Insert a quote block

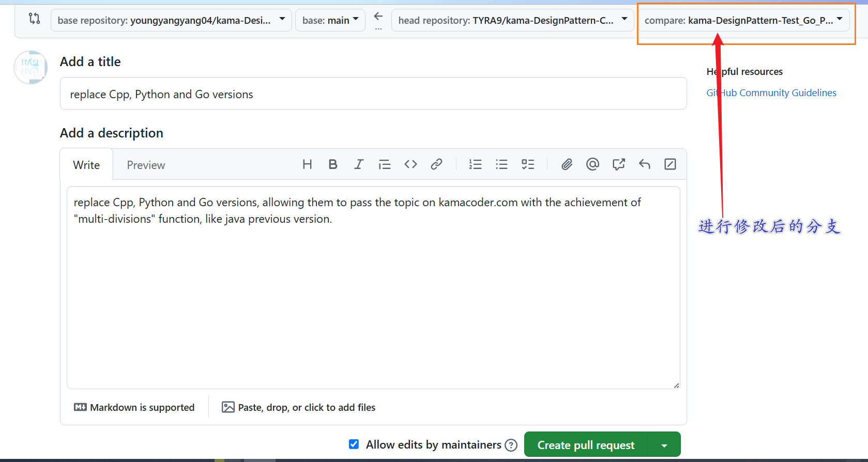tap(385, 164)
